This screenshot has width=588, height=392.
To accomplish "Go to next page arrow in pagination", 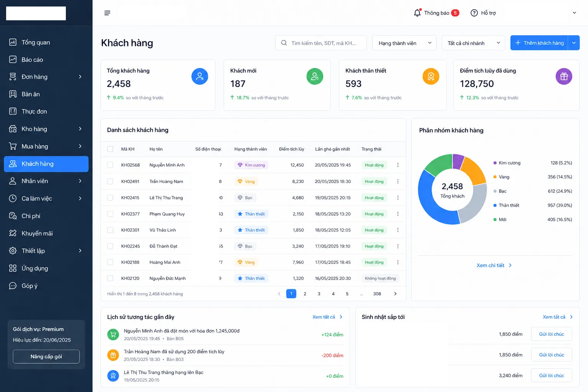I will point(395,294).
